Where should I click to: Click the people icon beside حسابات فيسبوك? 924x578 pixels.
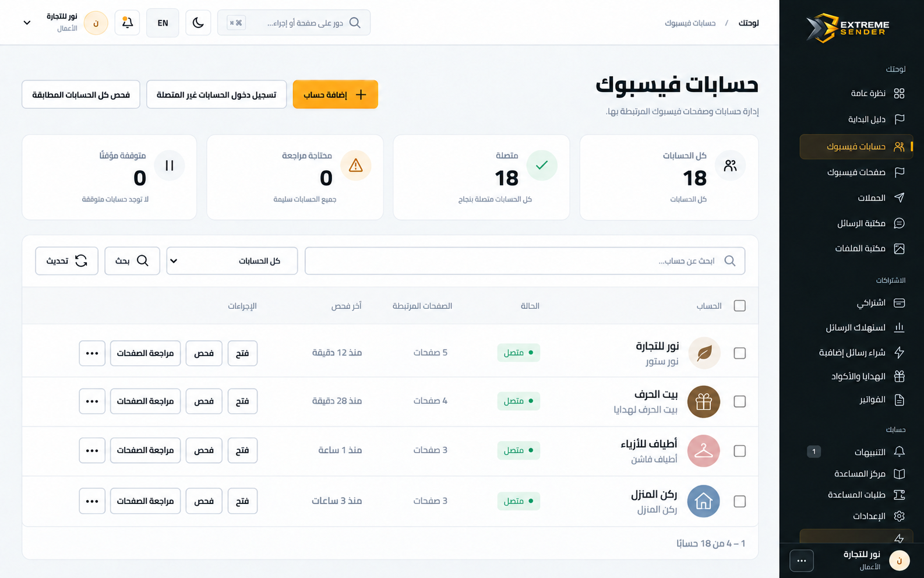(899, 147)
